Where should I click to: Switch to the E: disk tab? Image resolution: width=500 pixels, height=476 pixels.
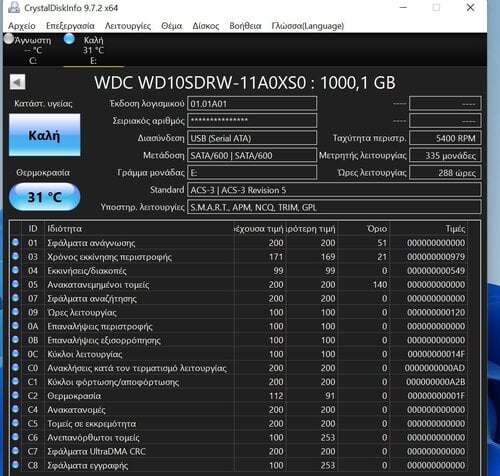[93, 50]
